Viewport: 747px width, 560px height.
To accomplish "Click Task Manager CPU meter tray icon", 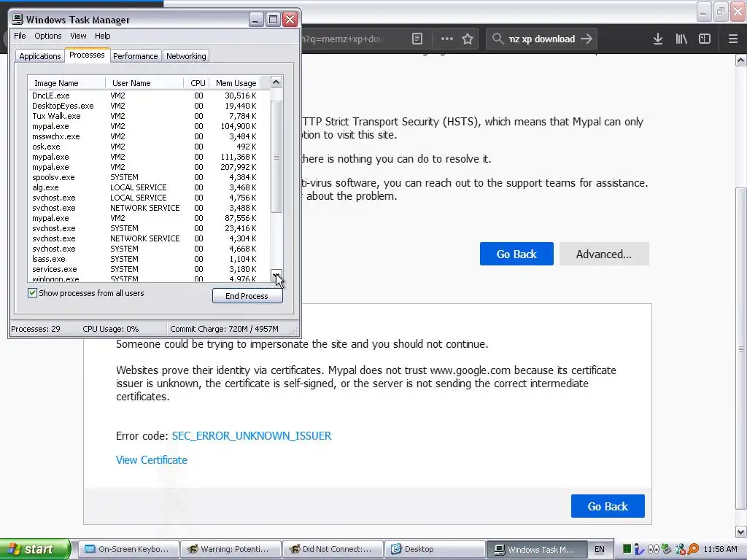I will point(627,549).
